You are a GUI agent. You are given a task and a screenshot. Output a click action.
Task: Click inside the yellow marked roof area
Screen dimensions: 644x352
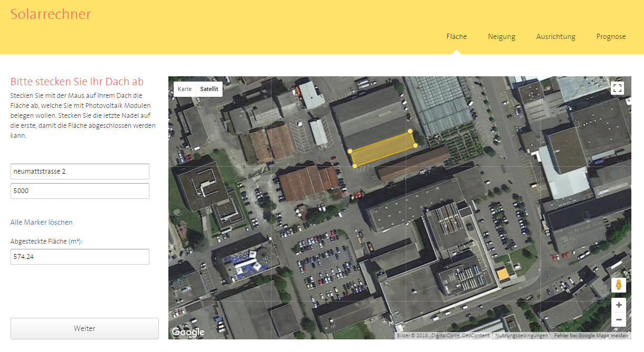pyautogui.click(x=383, y=149)
